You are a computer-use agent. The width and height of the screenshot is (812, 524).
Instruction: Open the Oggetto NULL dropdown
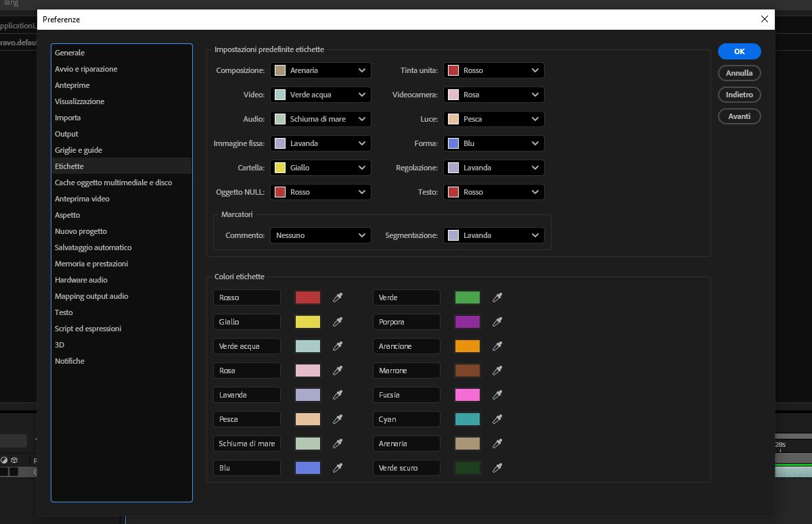click(x=321, y=192)
